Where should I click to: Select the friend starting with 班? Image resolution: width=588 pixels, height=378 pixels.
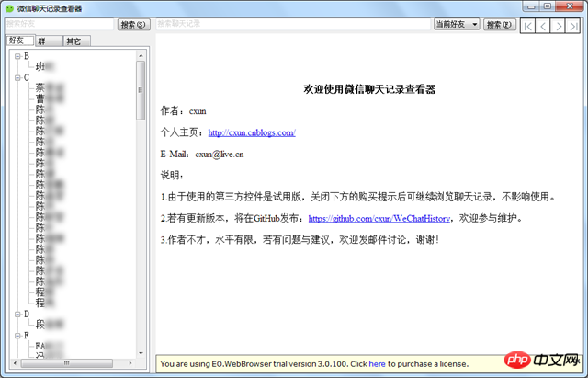coord(45,67)
